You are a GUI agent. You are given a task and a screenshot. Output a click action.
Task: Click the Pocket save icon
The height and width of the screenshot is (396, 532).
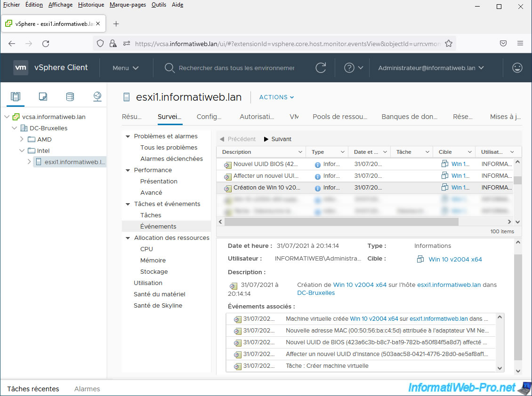pos(503,43)
